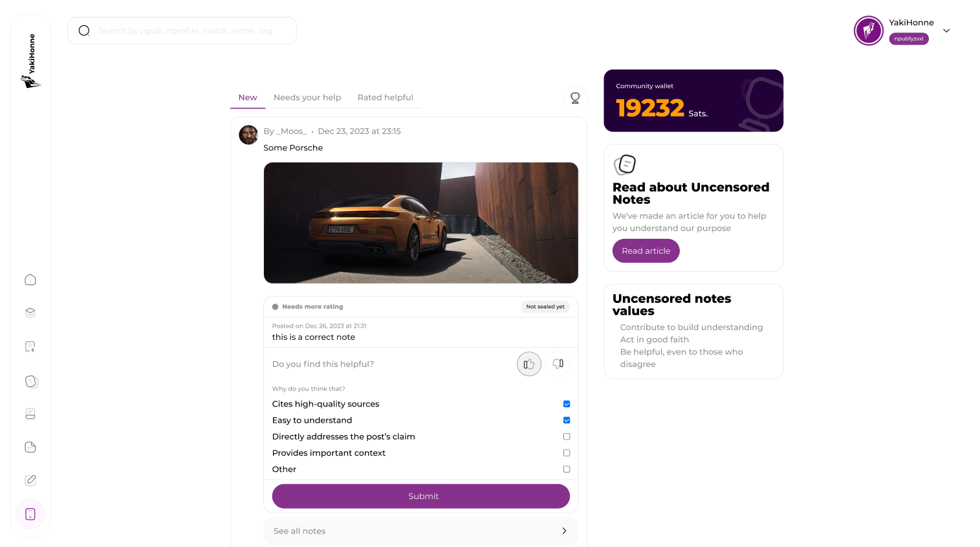Open the home icon in sidebar
Viewport: 980px width, 547px height.
tap(30, 280)
